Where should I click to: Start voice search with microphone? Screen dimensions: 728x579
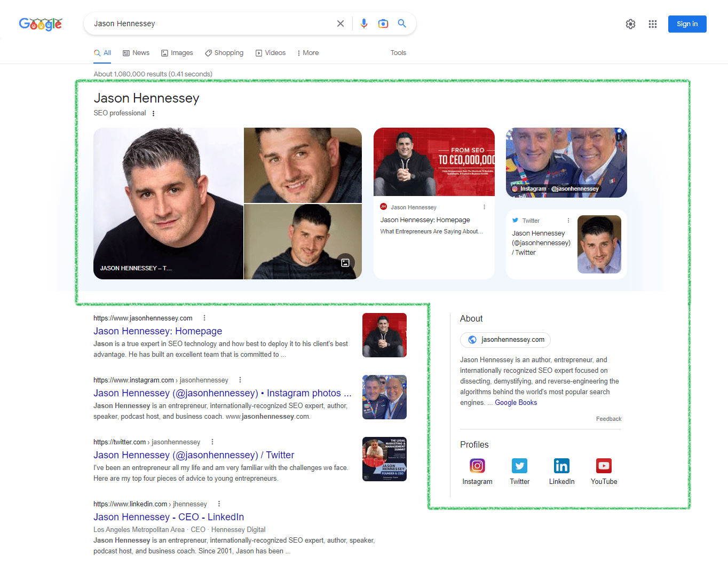coord(364,24)
